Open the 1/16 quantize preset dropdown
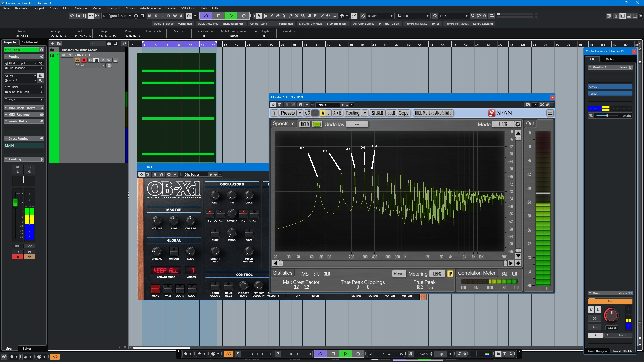 pyautogui.click(x=453, y=16)
